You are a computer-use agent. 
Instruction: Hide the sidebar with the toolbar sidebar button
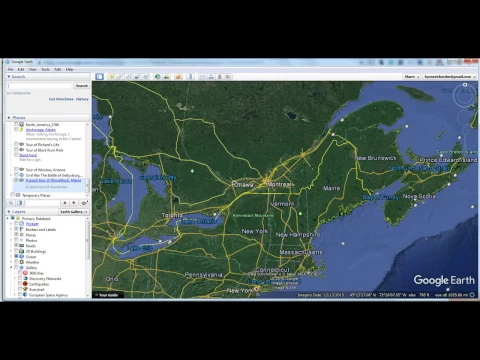pyautogui.click(x=99, y=77)
